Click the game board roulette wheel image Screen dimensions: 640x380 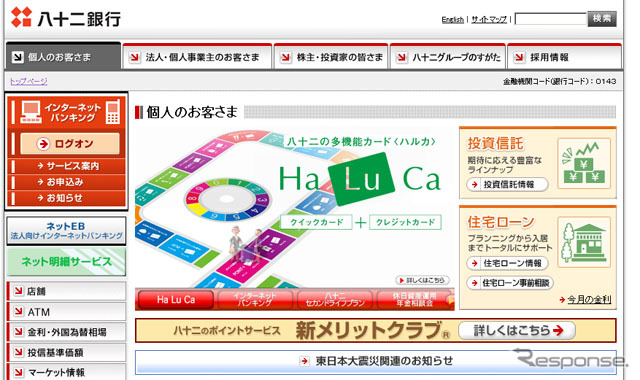[x=227, y=200]
